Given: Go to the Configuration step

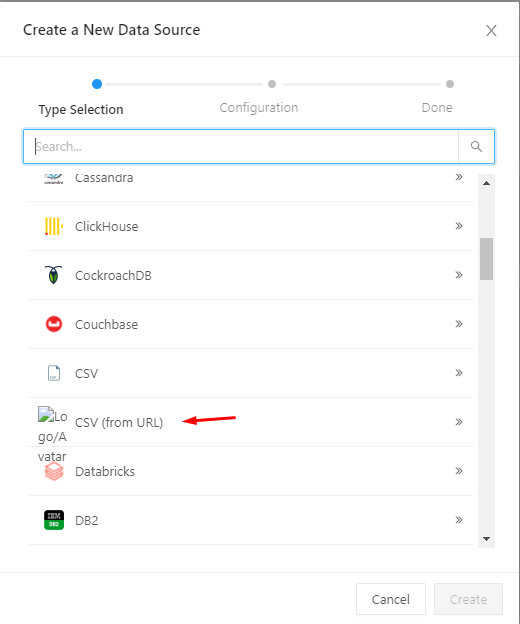Looking at the screenshot, I should [x=259, y=107].
